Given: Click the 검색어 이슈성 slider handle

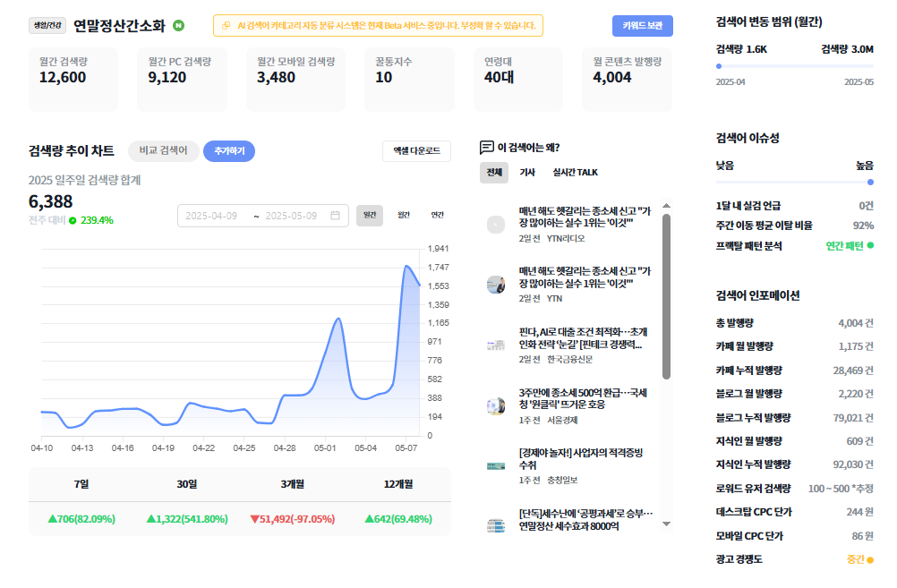Looking at the screenshot, I should [x=870, y=183].
